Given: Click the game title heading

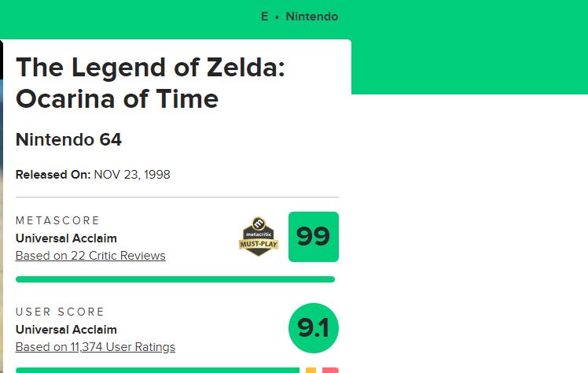Looking at the screenshot, I should click(x=149, y=83).
